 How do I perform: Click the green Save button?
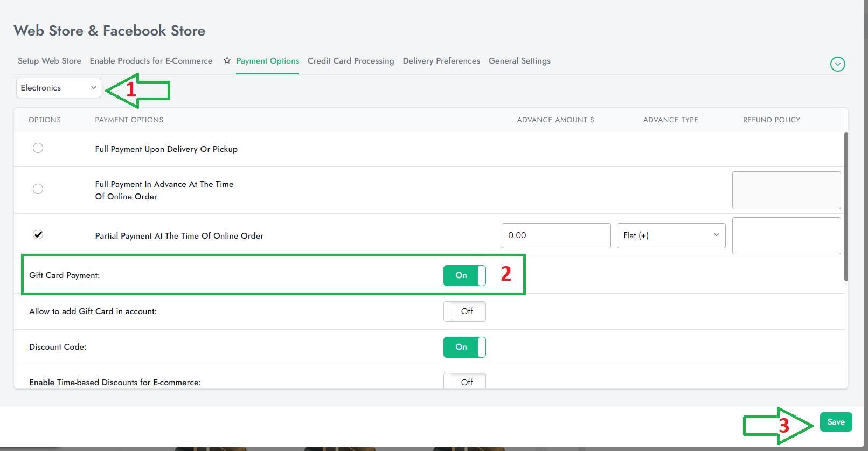[x=836, y=422]
